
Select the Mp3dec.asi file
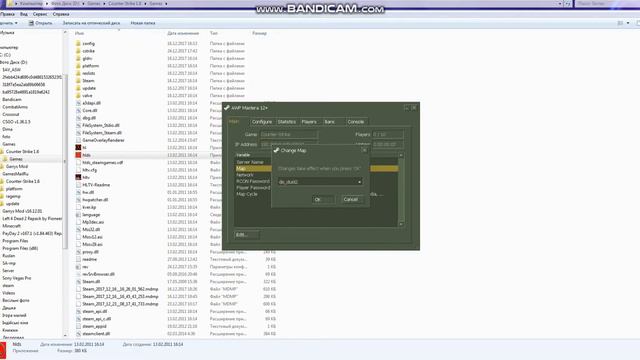(93, 222)
